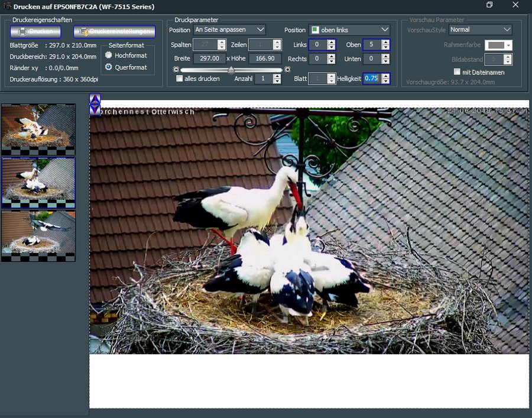
Task: Click the Helligkeit stepper arrows
Action: click(385, 79)
